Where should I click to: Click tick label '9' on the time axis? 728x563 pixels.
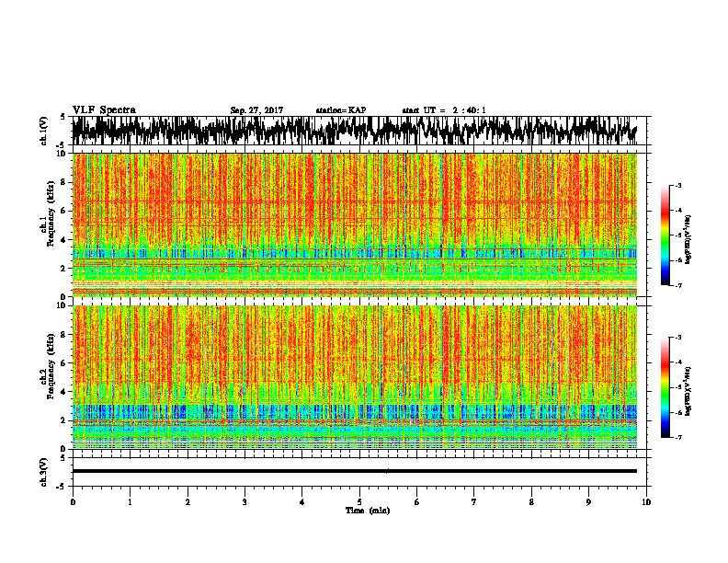(588, 502)
